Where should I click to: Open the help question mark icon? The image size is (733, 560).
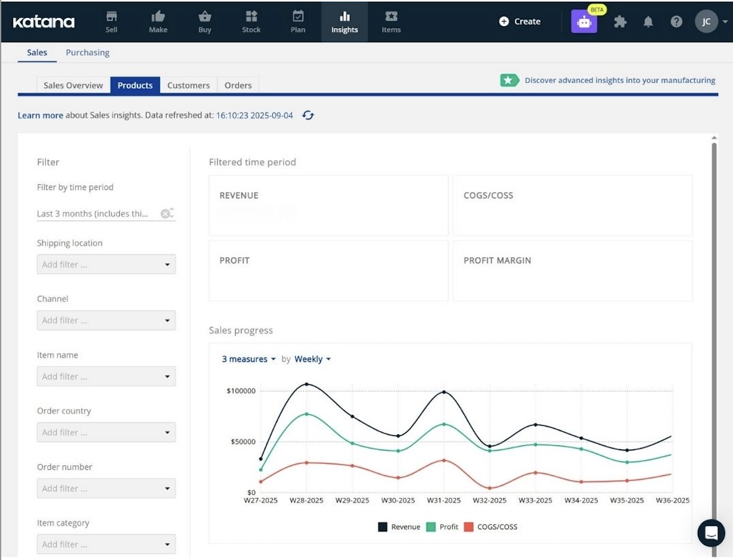click(676, 21)
